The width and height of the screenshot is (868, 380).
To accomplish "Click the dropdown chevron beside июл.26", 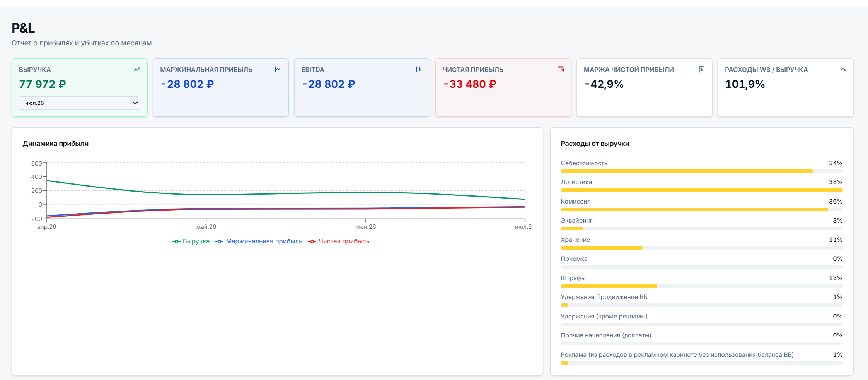I will pos(135,103).
